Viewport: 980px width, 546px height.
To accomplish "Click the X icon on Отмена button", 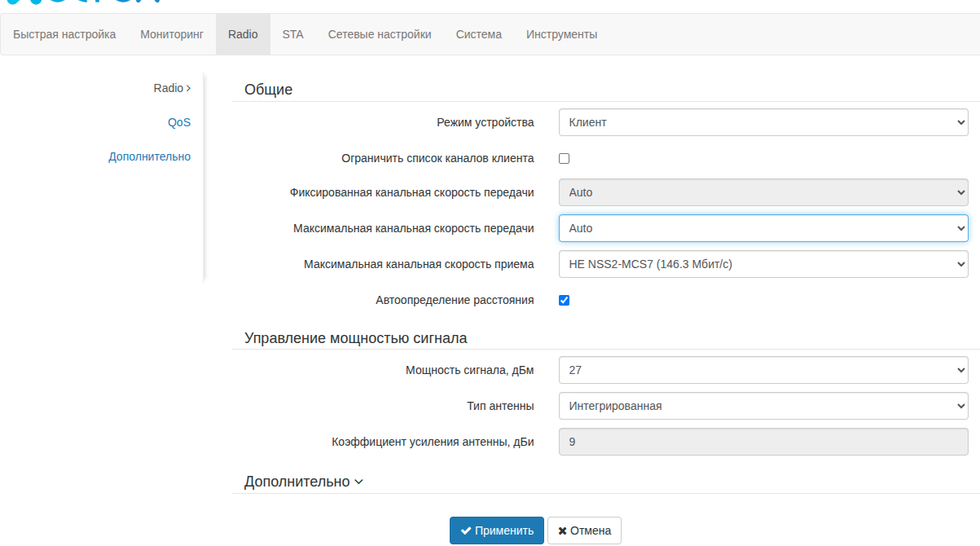I will [x=562, y=531].
